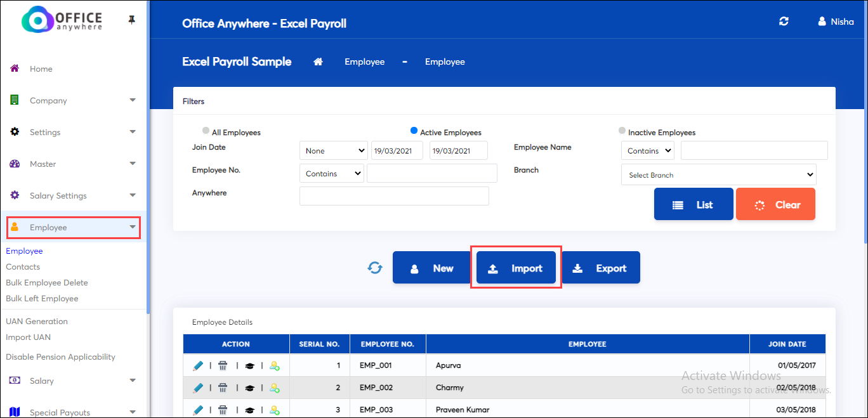This screenshot has height=418, width=868.
Task: Open Disable Pension Applicability item
Action: 60,357
